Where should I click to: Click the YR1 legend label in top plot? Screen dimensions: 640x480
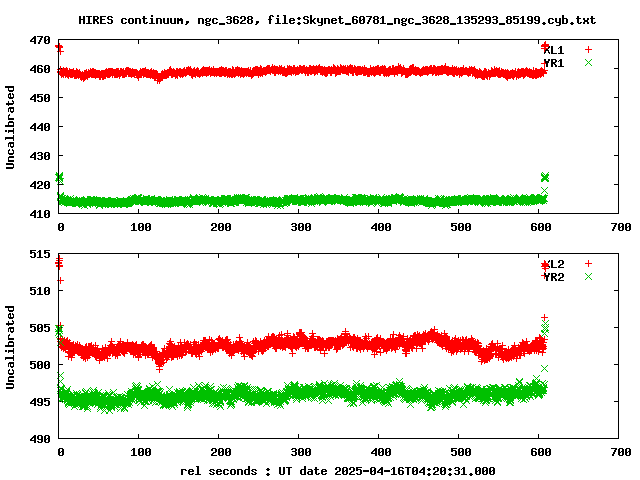click(x=554, y=63)
